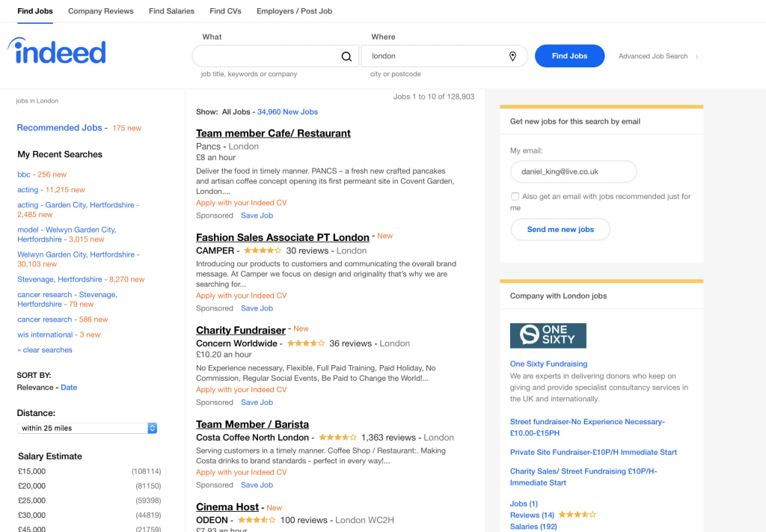
Task: Open Charity Sales/ Street Fundraising job
Action: coord(583,477)
